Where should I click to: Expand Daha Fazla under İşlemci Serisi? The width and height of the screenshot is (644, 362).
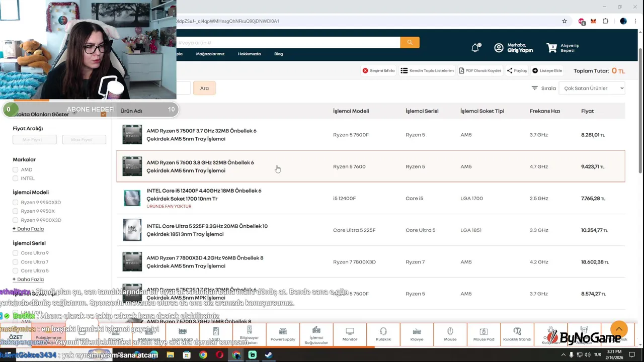[28, 279]
